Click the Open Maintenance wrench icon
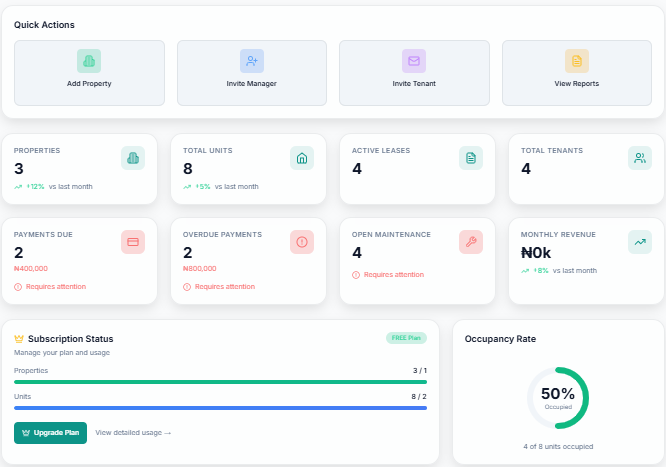The image size is (666, 467). pyautogui.click(x=471, y=242)
